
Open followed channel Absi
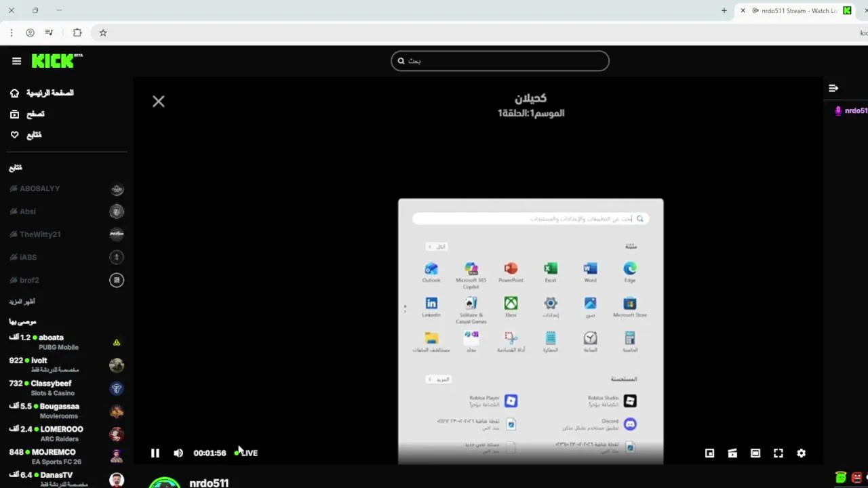pyautogui.click(x=66, y=211)
